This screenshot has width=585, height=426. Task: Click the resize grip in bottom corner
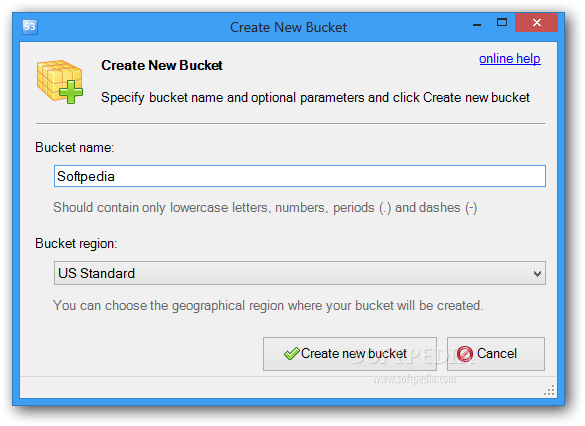tap(549, 390)
